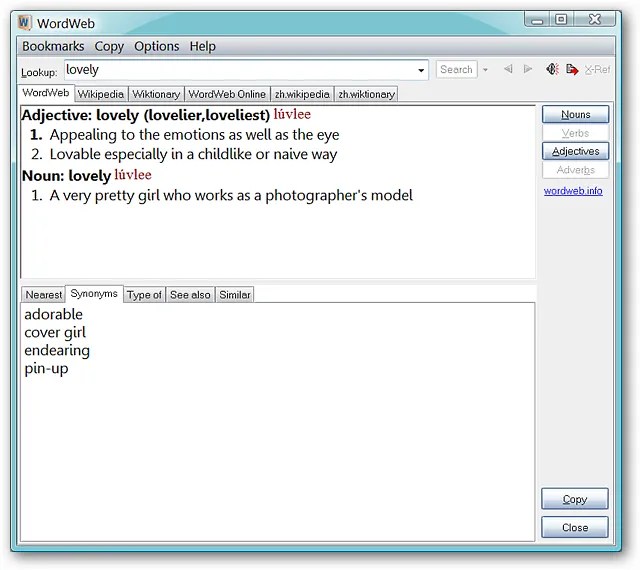This screenshot has width=640, height=570.
Task: Open the Options menu
Action: [x=157, y=46]
